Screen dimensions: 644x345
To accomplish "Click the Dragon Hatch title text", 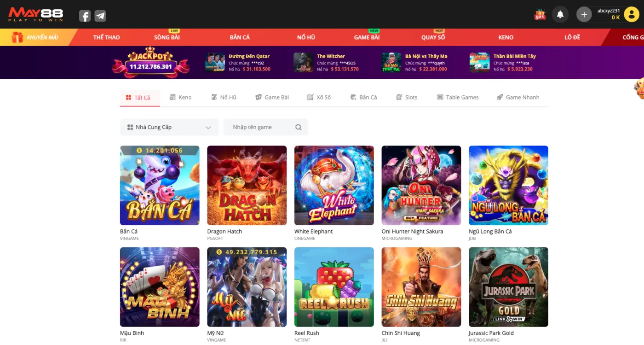I will point(224,231).
